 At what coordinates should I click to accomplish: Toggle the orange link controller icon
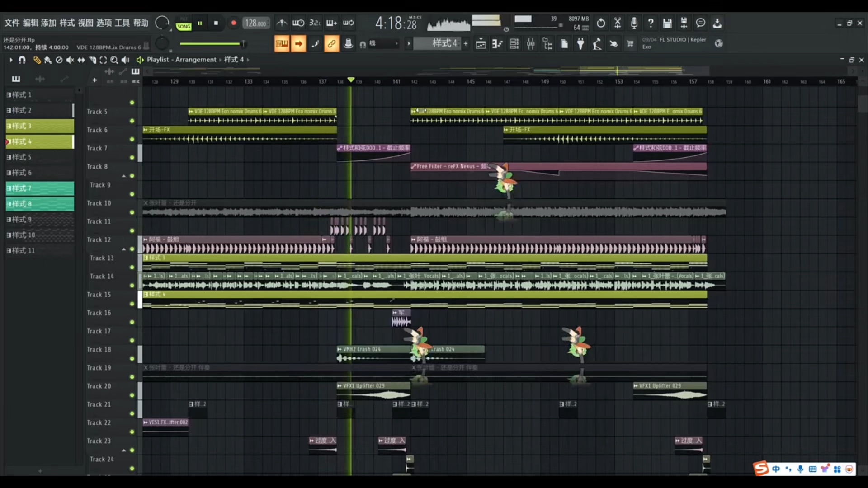[x=331, y=44]
